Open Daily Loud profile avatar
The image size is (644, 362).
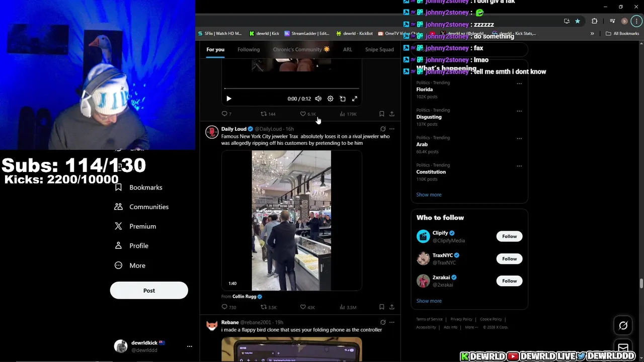click(x=212, y=132)
